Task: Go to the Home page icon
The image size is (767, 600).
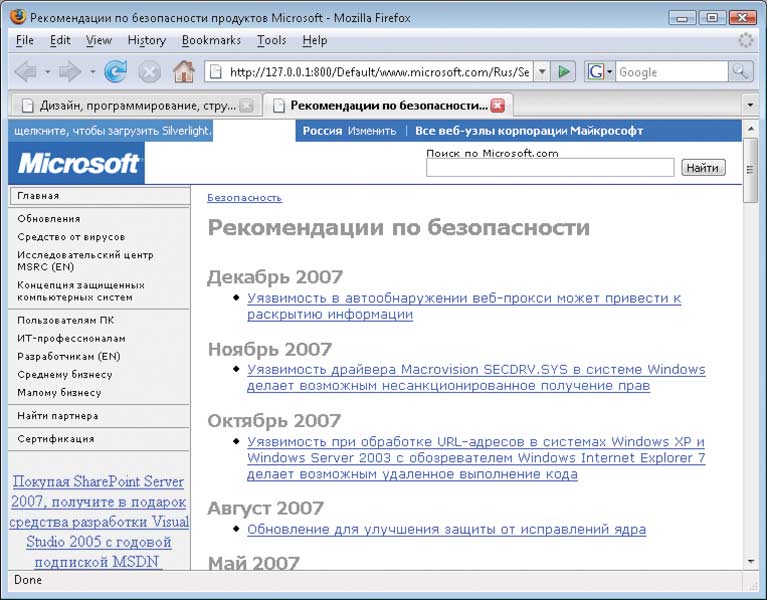Action: pyautogui.click(x=183, y=72)
